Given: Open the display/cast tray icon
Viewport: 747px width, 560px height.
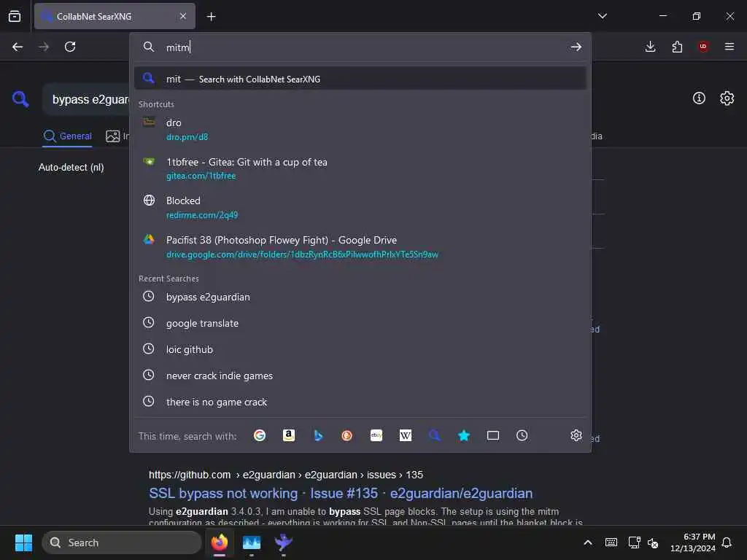Looking at the screenshot, I should (634, 542).
